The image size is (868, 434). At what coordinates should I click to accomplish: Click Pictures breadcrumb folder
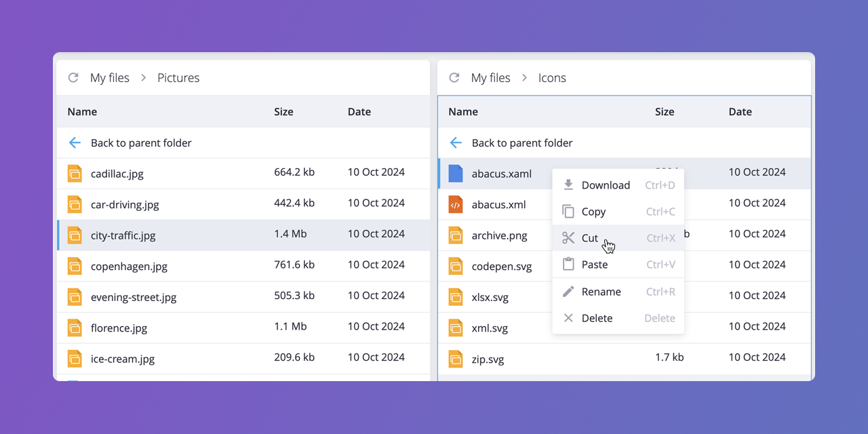tap(178, 78)
